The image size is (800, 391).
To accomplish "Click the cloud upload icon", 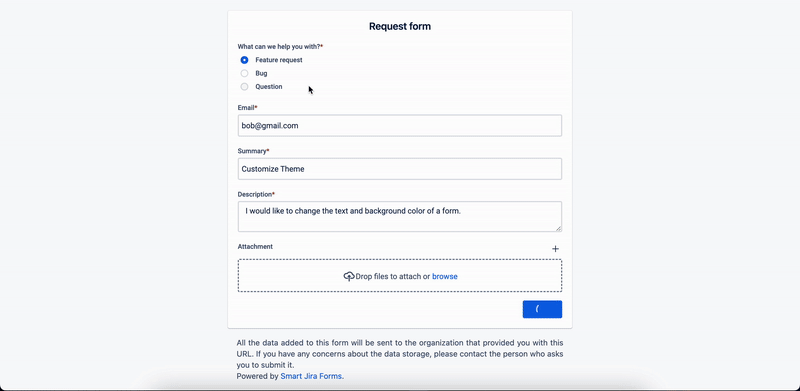I will 349,276.
